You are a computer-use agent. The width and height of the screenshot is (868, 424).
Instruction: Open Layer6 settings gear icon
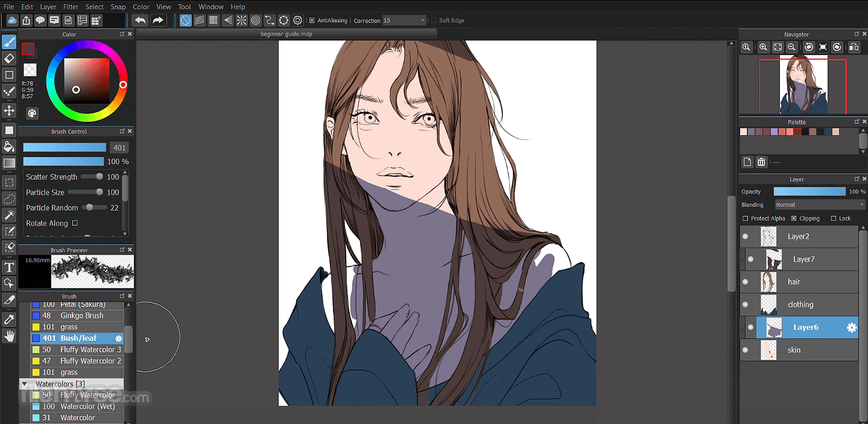852,327
